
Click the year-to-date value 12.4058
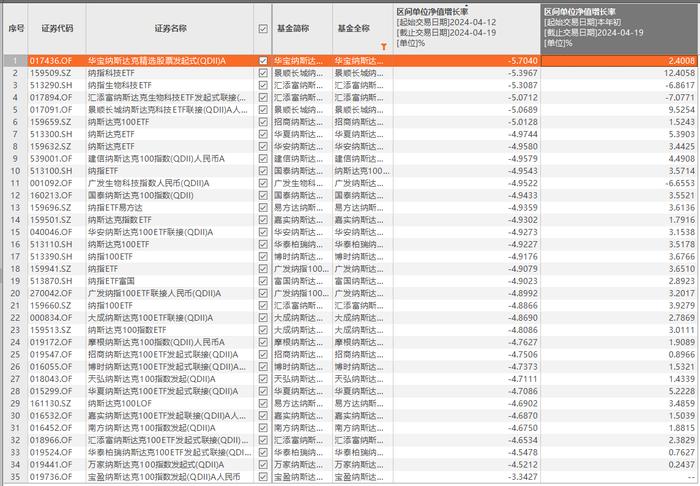click(x=679, y=73)
